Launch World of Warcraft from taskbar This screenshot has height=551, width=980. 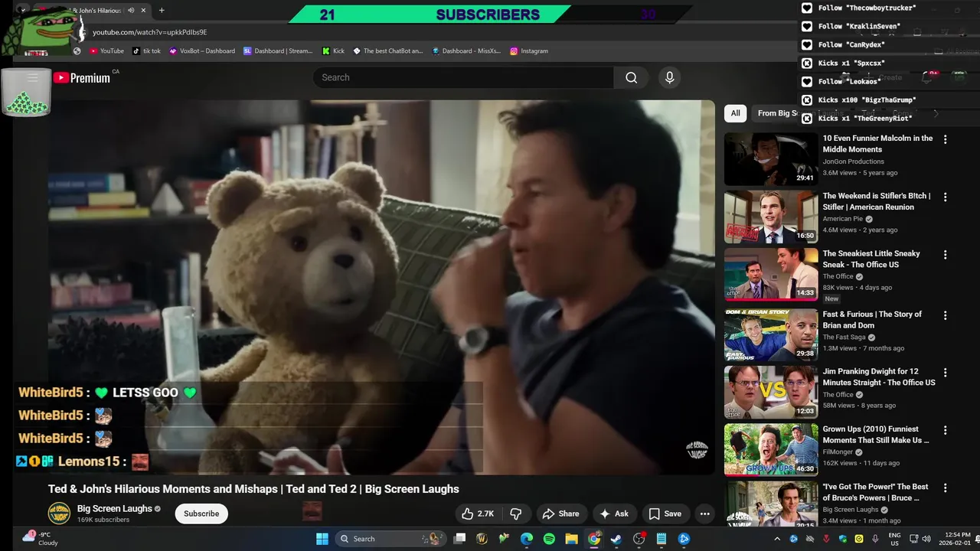(x=482, y=539)
